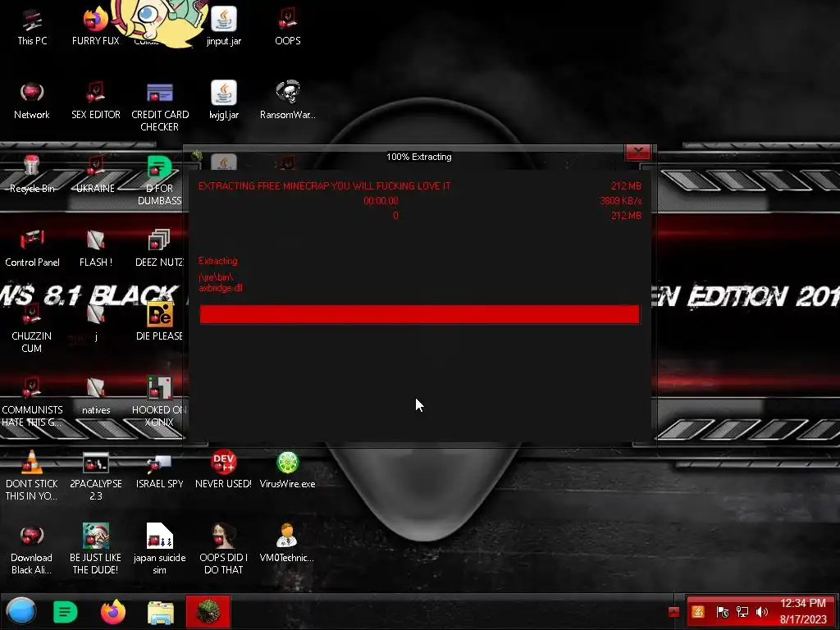Image resolution: width=840 pixels, height=630 pixels.
Task: Open BE JUST LIKE THE DUDE! icon
Action: (x=95, y=549)
